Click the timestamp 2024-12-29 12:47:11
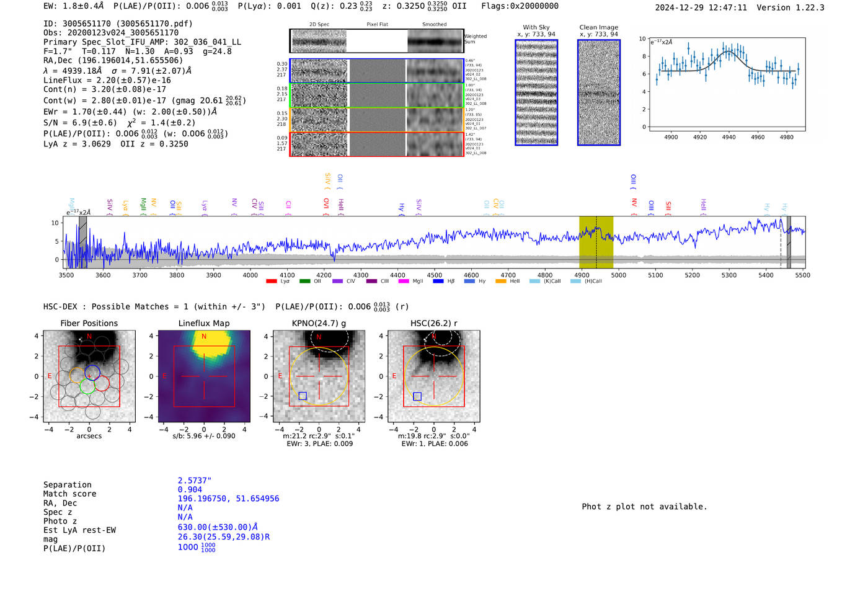868x591 pixels. [701, 7]
